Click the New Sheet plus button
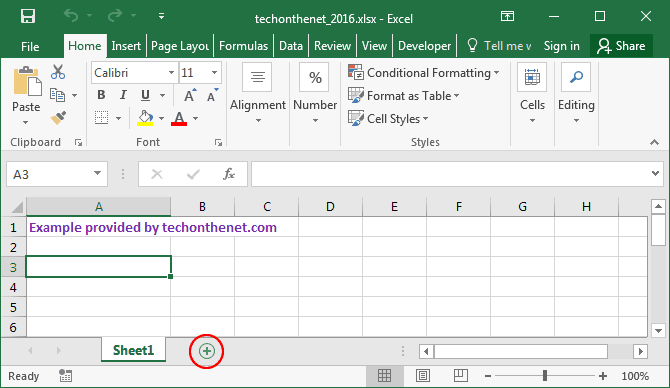The width and height of the screenshot is (670, 388). pyautogui.click(x=206, y=351)
